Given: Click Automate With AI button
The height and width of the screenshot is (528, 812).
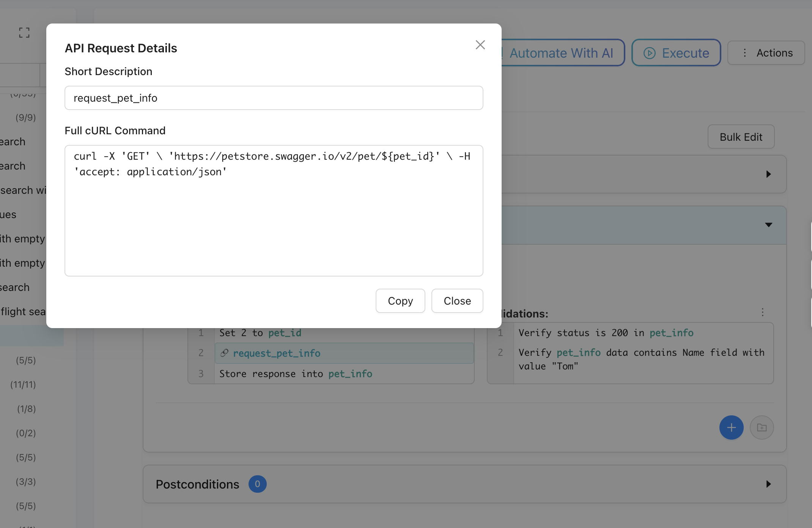Looking at the screenshot, I should coord(561,53).
